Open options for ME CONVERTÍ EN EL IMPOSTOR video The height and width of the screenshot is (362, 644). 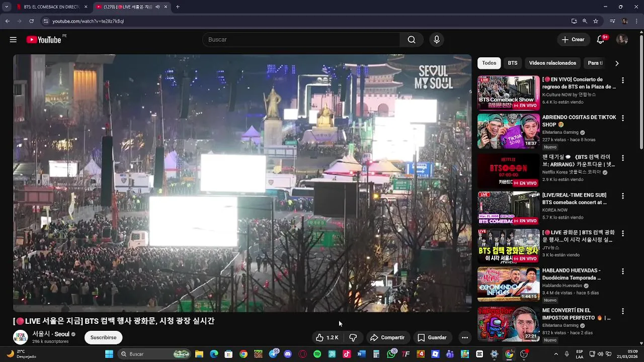(623, 312)
